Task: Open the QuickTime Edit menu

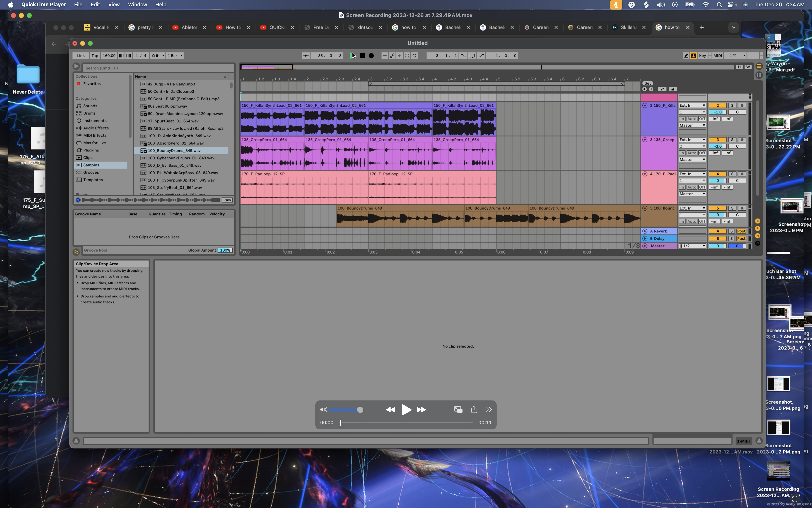Action: click(x=95, y=5)
